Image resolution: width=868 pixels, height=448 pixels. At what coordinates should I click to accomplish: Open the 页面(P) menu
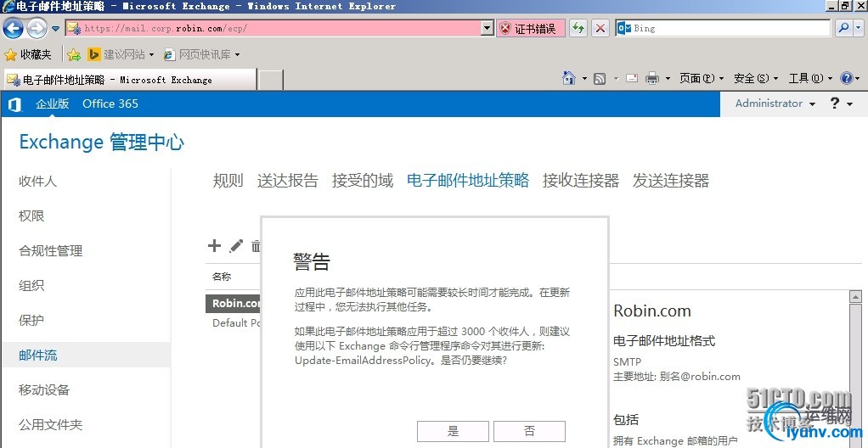702,79
